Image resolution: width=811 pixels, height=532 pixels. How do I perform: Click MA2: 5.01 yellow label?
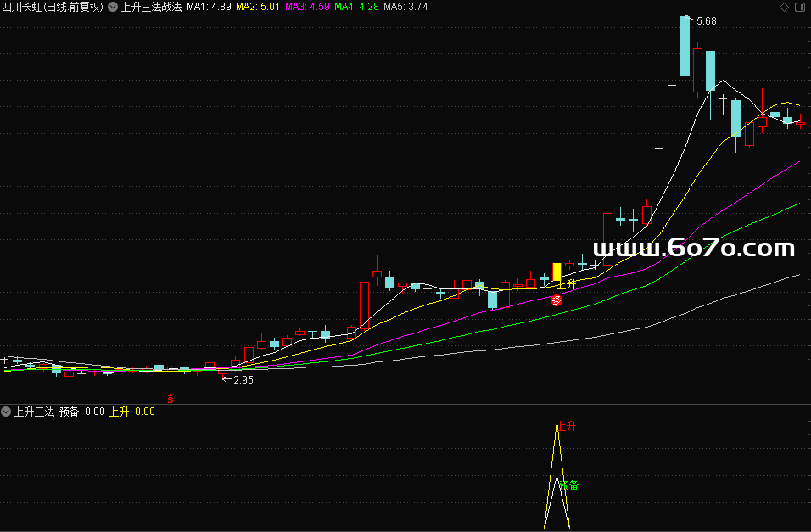[x=258, y=7]
